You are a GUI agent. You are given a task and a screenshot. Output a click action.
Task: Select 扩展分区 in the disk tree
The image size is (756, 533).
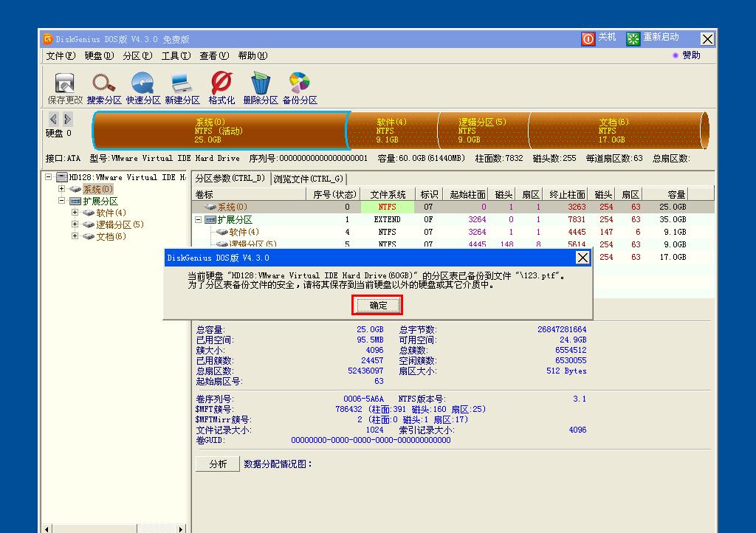100,201
